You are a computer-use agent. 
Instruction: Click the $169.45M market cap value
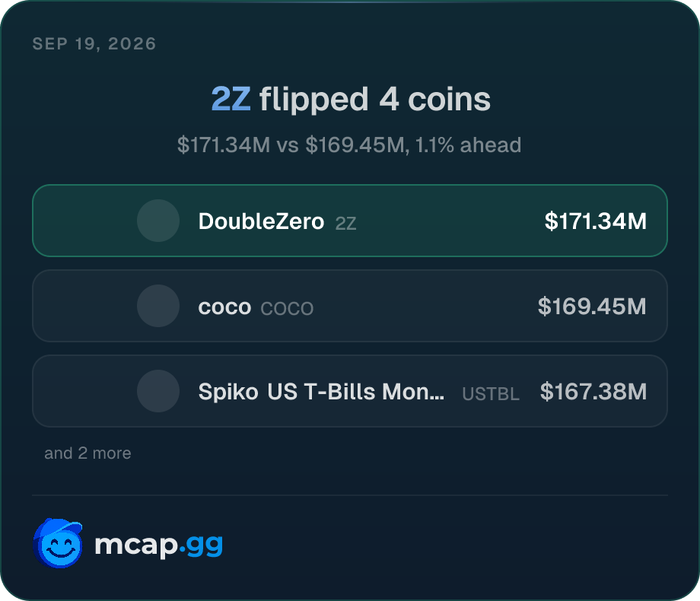[x=592, y=307]
